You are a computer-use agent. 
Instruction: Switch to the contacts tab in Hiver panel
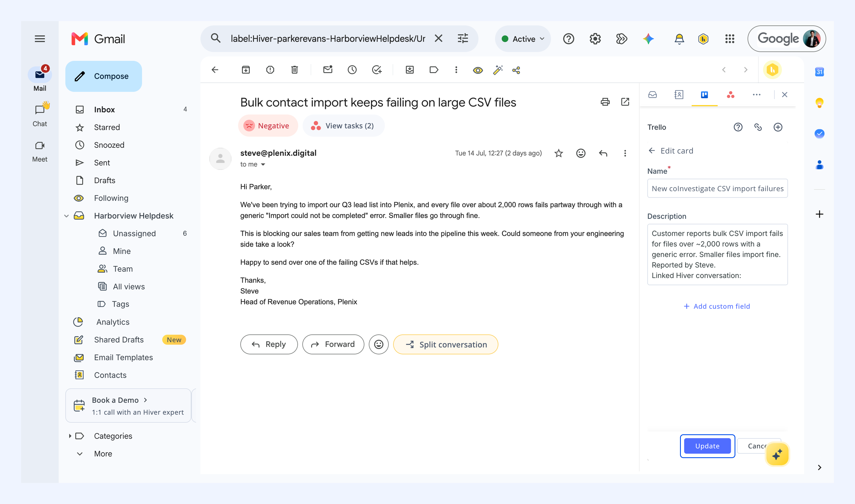pos(679,95)
